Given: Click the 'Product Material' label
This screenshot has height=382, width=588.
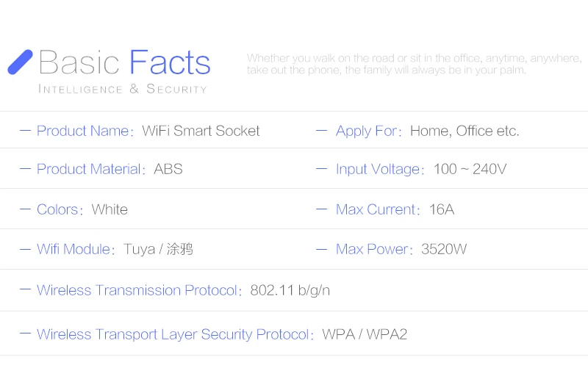Looking at the screenshot, I should (x=88, y=169).
